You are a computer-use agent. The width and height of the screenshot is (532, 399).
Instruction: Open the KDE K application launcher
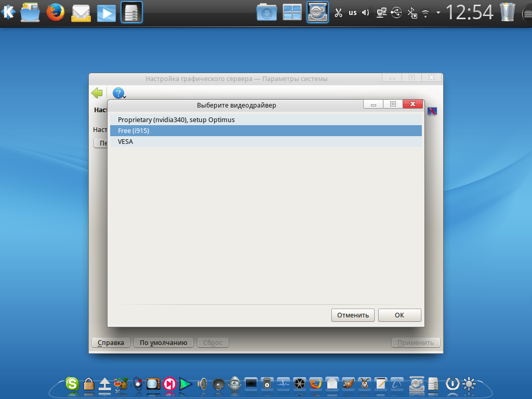coord(8,12)
